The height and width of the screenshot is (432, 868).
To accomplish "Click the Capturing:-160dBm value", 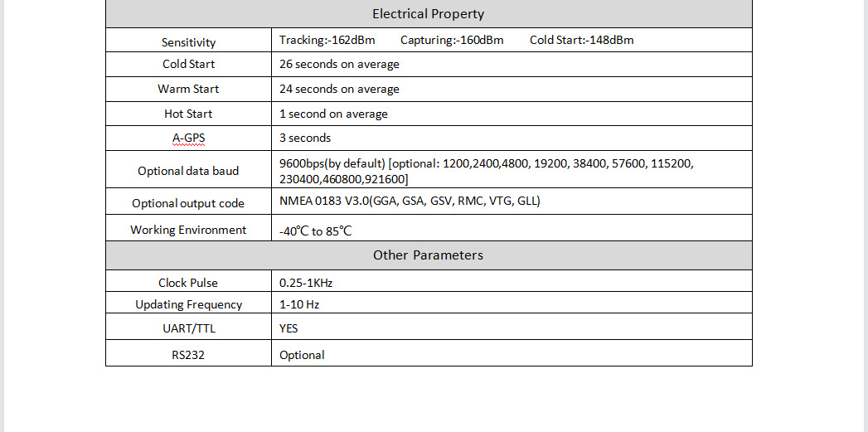I will pyautogui.click(x=452, y=40).
